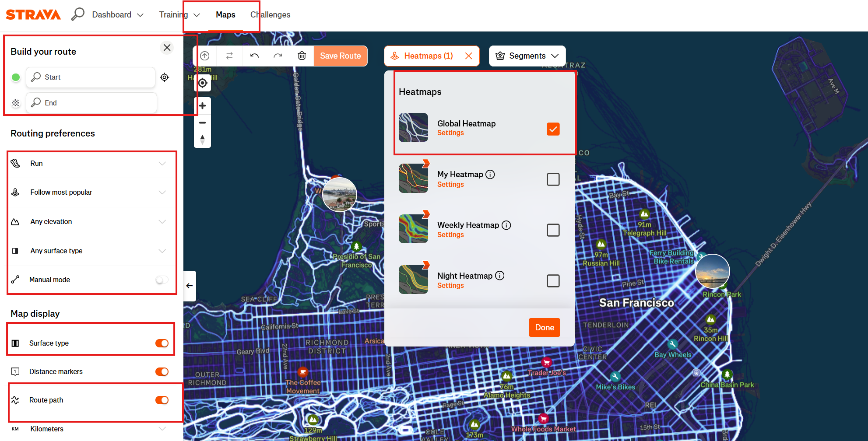This screenshot has width=868, height=441.
Task: Select the undo icon in the route toolbar
Action: pos(254,56)
